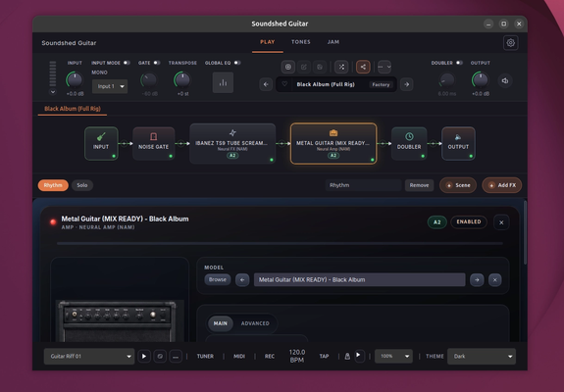Expand the chevron under input level meter

tap(53, 92)
